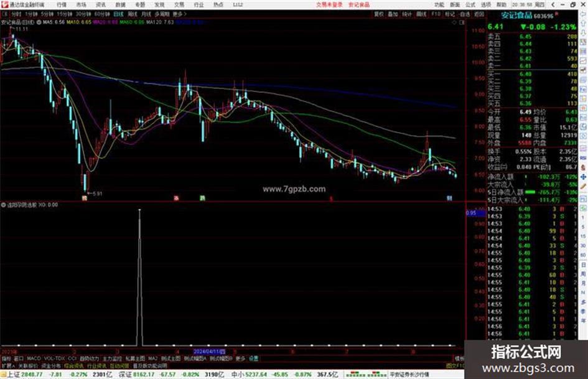
Task: Select the 月线 monthly period tab
Action: coord(146,14)
